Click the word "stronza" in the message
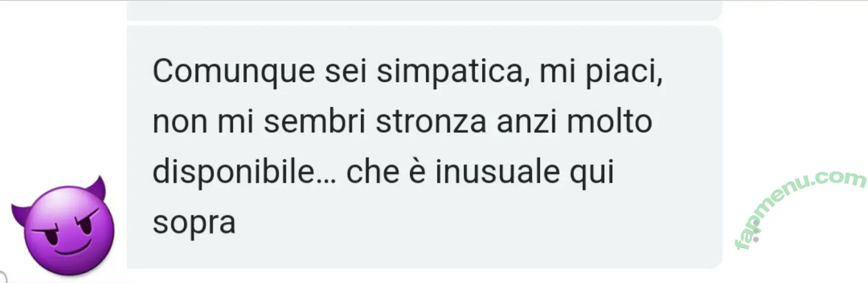 coord(431,122)
